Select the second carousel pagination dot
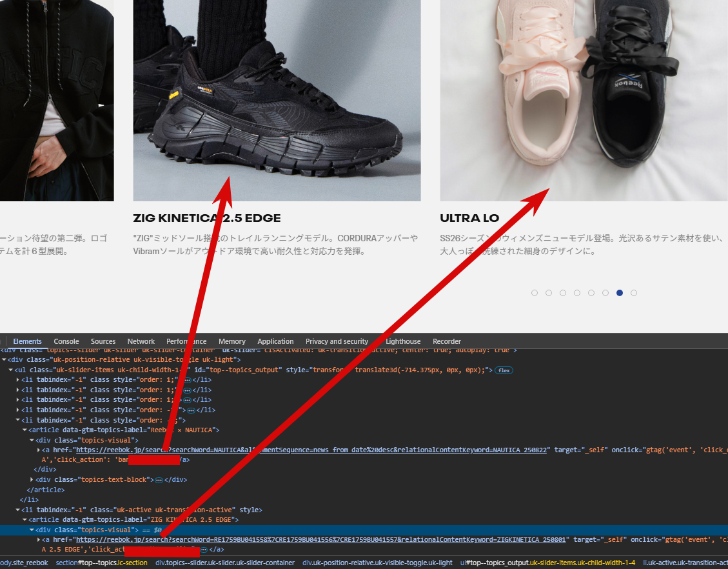The width and height of the screenshot is (728, 569). tap(549, 293)
